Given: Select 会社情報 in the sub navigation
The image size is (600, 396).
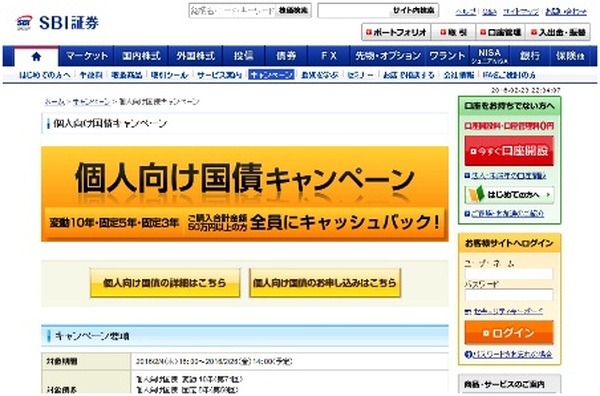Looking at the screenshot, I should 458,75.
